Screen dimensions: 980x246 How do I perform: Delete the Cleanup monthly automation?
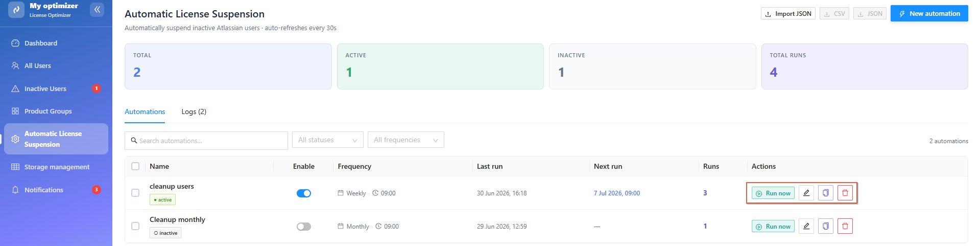(x=845, y=226)
